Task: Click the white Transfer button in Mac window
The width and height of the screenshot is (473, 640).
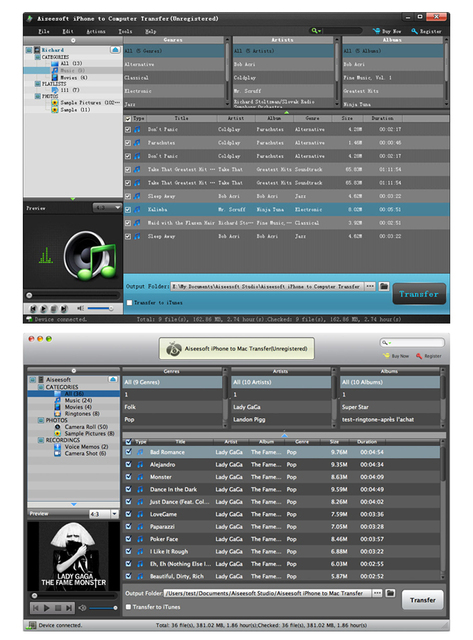Action: [422, 600]
